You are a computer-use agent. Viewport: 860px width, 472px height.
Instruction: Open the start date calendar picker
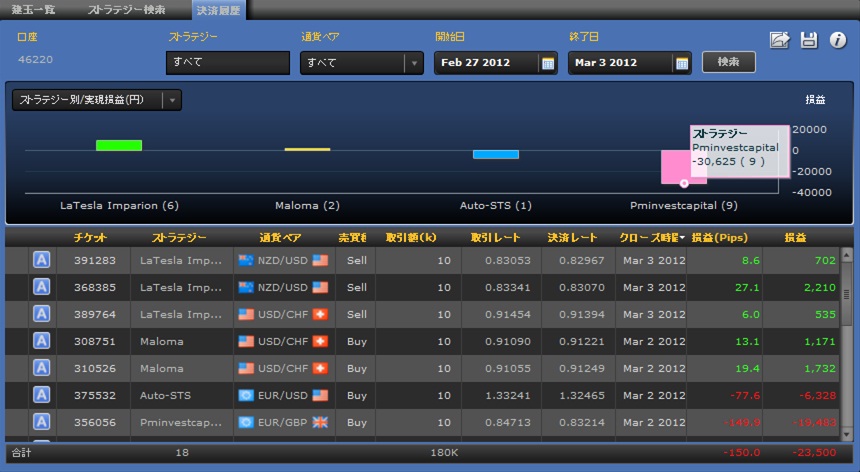(547, 63)
